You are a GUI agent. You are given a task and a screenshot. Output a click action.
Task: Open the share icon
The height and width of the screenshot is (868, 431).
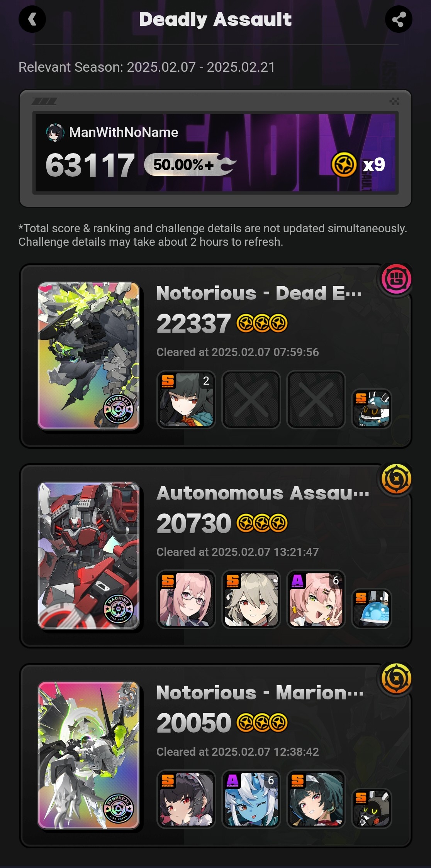point(399,19)
